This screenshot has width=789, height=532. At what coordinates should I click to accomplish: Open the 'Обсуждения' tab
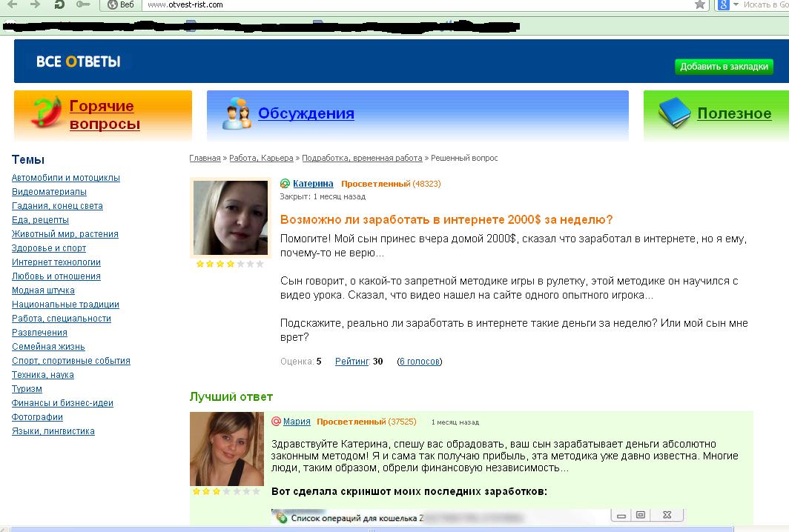pyautogui.click(x=306, y=113)
